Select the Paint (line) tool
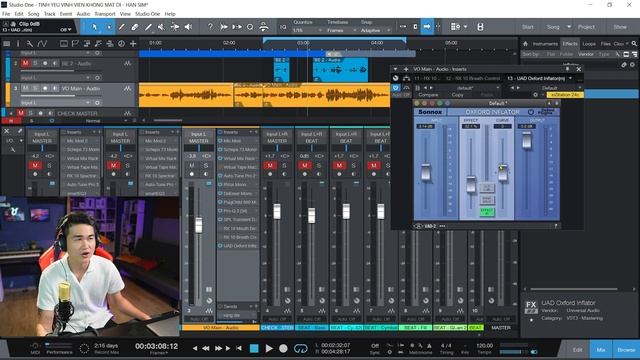 148,27
